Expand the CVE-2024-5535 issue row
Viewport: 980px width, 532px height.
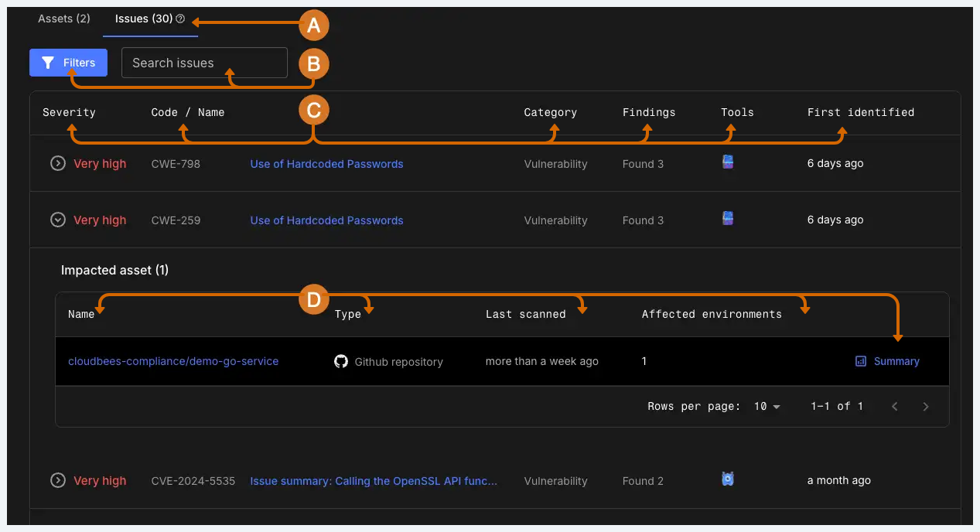pos(57,481)
